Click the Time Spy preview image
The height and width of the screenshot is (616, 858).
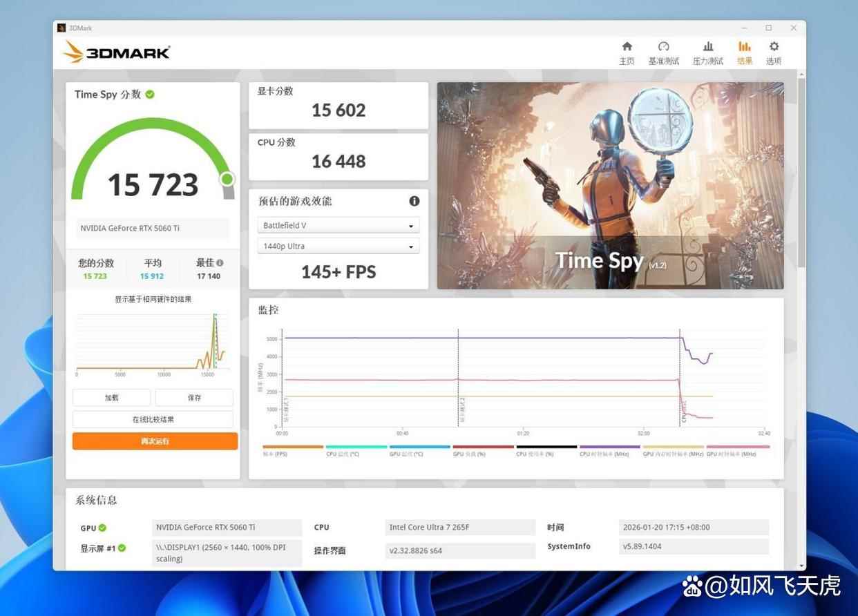[x=610, y=186]
